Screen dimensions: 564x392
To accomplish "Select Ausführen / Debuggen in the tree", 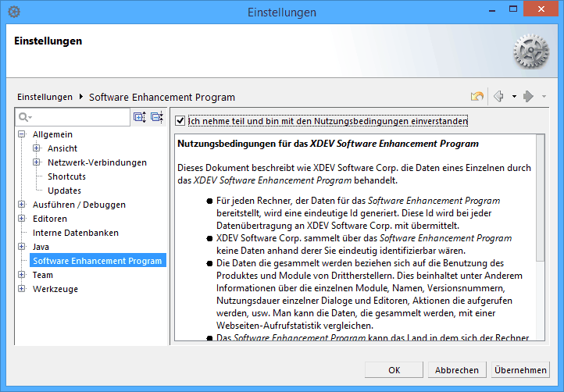I will pos(79,205).
